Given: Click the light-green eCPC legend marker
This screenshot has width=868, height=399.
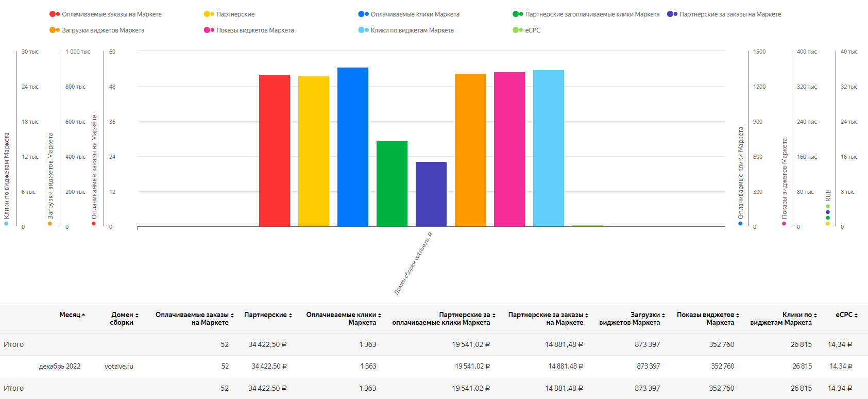Looking at the screenshot, I should 517,30.
